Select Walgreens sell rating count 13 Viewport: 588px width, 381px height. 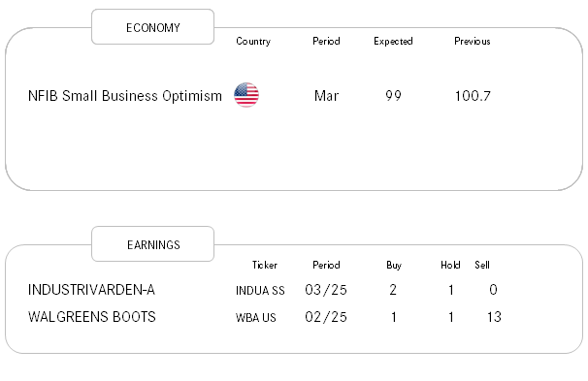(494, 317)
